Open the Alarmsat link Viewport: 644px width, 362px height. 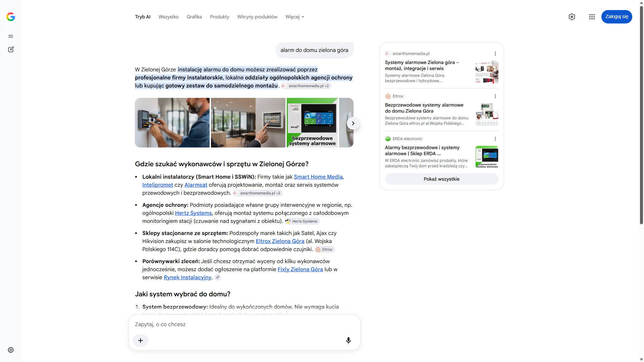click(196, 185)
